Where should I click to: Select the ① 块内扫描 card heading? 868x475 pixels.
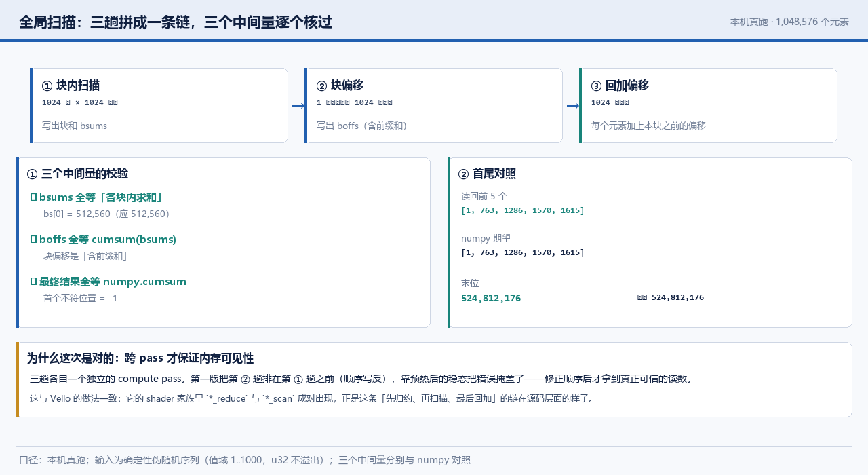pyautogui.click(x=71, y=85)
